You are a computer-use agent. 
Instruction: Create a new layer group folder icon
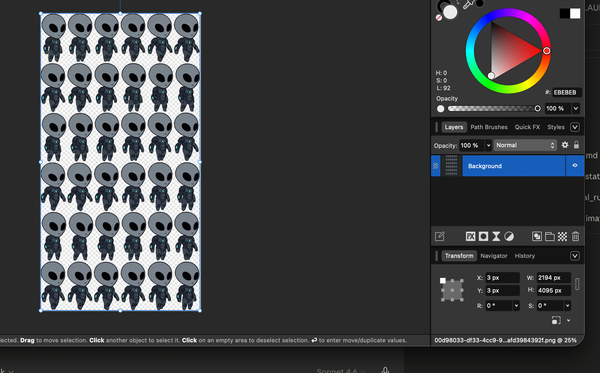550,236
